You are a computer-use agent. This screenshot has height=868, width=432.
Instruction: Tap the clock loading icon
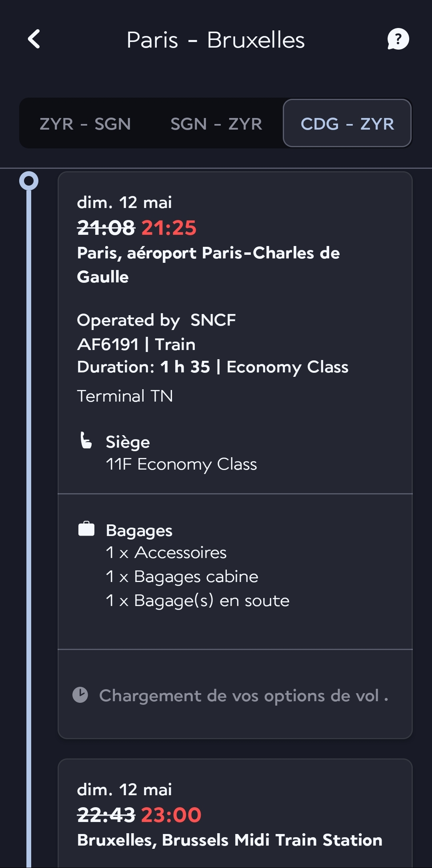[x=80, y=695]
